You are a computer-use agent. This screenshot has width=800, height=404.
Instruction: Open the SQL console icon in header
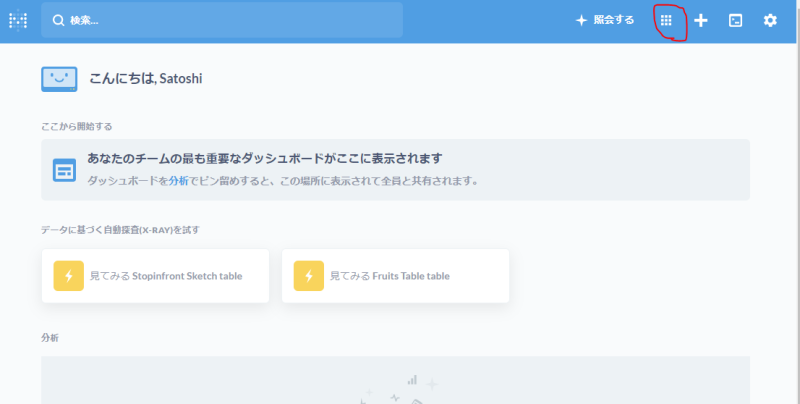click(735, 20)
